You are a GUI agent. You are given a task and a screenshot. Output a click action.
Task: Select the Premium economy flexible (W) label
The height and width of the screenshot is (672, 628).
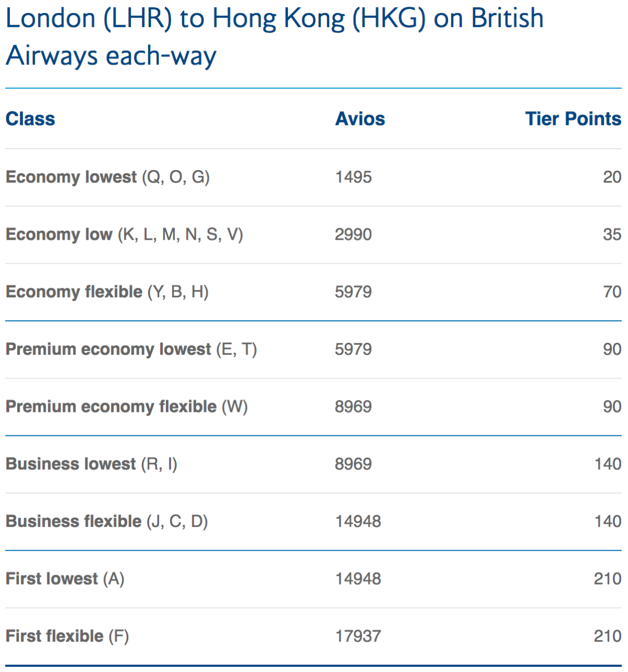tap(127, 407)
